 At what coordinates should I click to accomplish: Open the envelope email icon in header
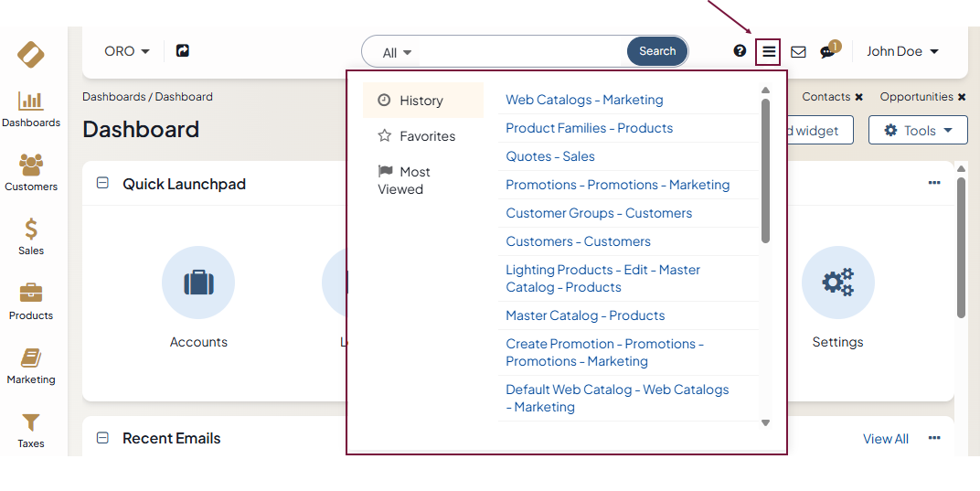tap(798, 52)
